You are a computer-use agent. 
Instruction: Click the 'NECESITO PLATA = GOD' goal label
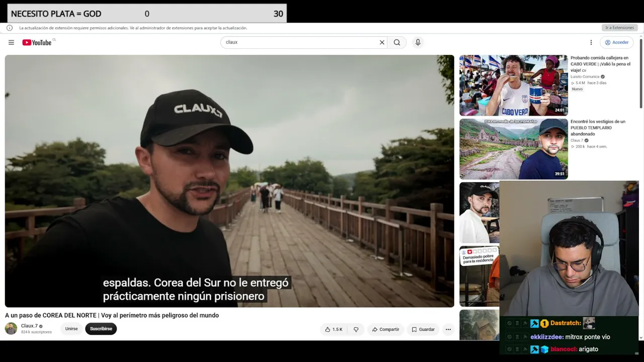click(56, 14)
